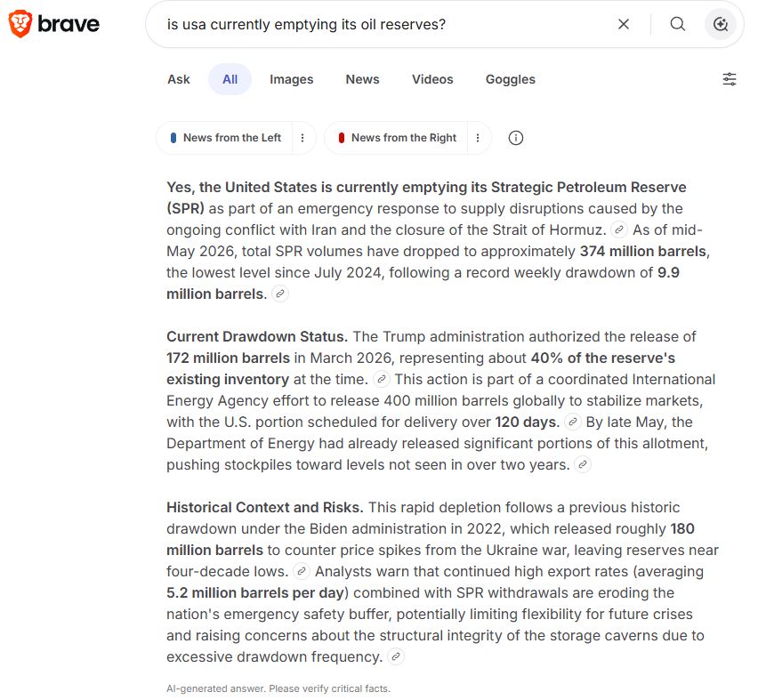Click the magnifying glass search icon
766x700 pixels.
(x=678, y=24)
